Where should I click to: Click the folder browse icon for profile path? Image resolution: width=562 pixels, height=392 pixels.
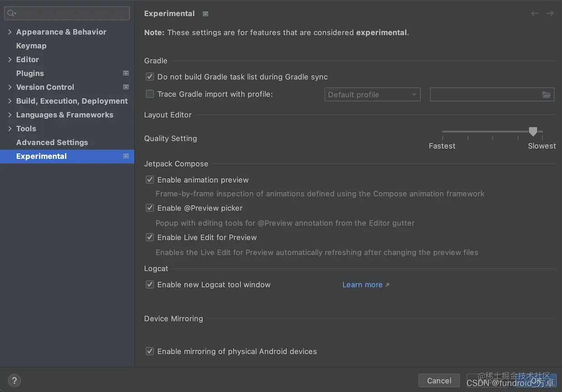point(546,95)
